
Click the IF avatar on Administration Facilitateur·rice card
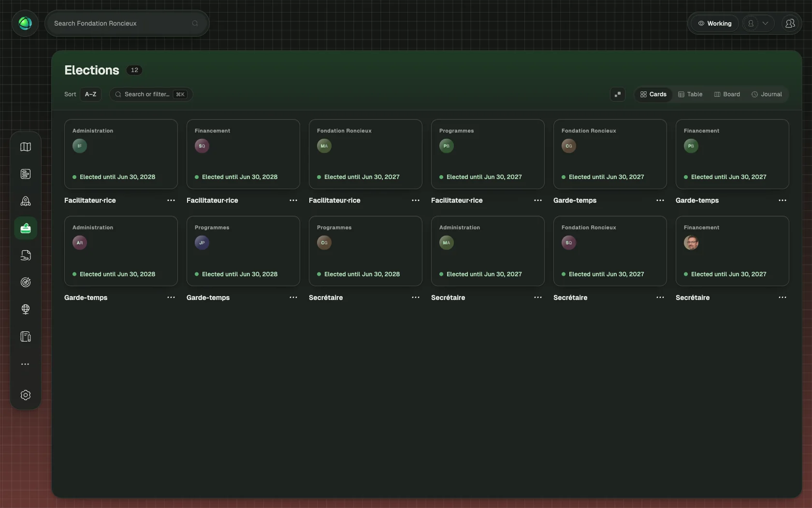[80, 146]
